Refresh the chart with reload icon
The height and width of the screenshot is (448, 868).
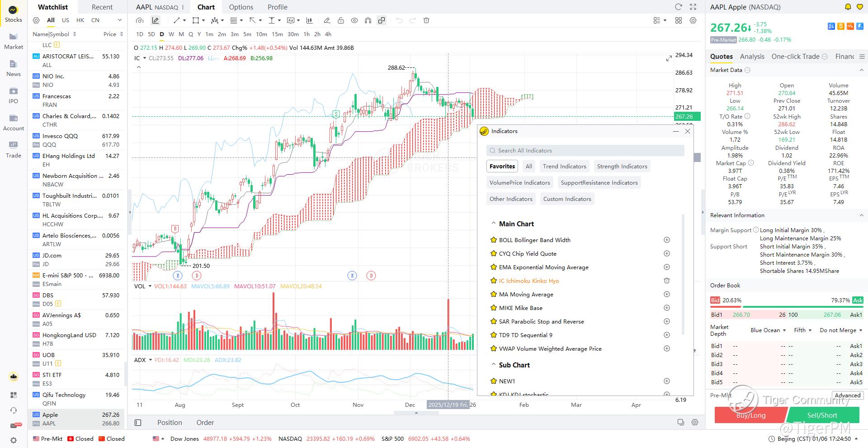[678, 7]
